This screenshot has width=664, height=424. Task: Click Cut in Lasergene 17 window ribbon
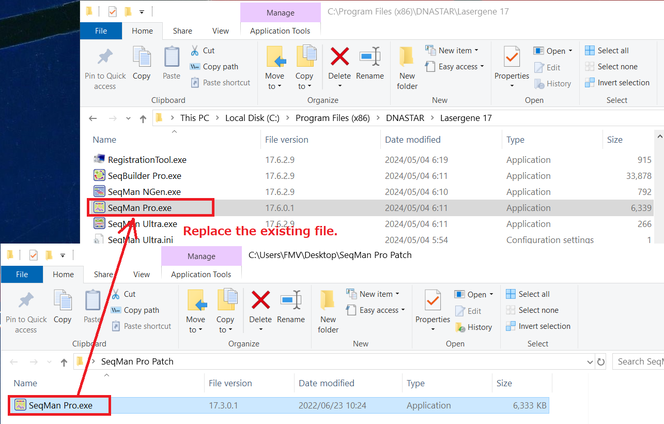point(203,50)
